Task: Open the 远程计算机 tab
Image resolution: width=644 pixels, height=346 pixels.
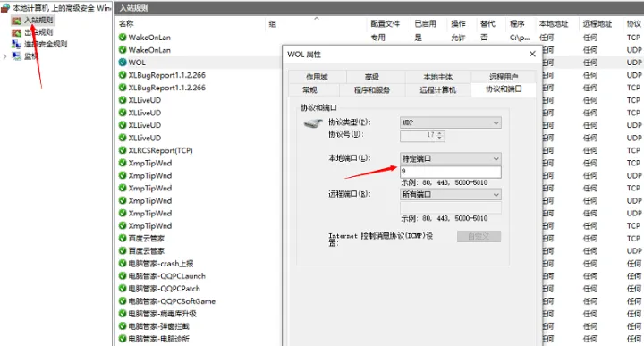Action: point(437,90)
